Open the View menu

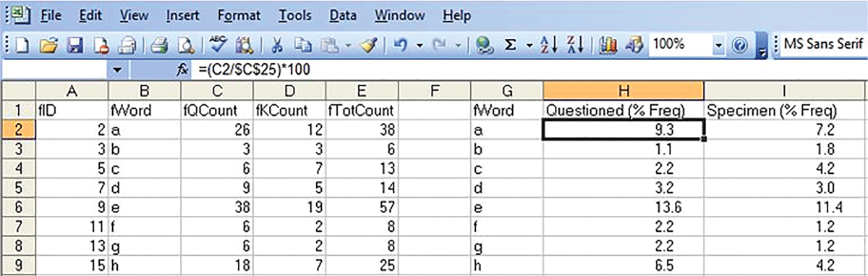pos(134,15)
